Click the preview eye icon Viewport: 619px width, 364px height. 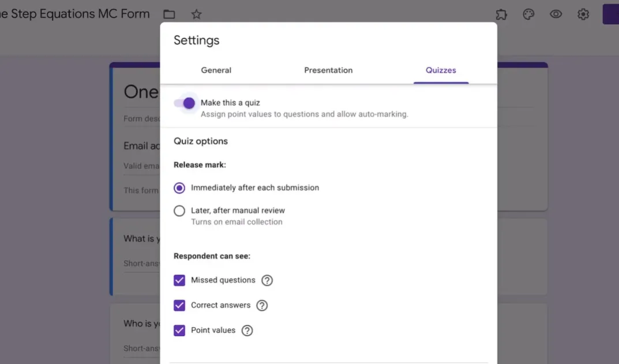[556, 14]
